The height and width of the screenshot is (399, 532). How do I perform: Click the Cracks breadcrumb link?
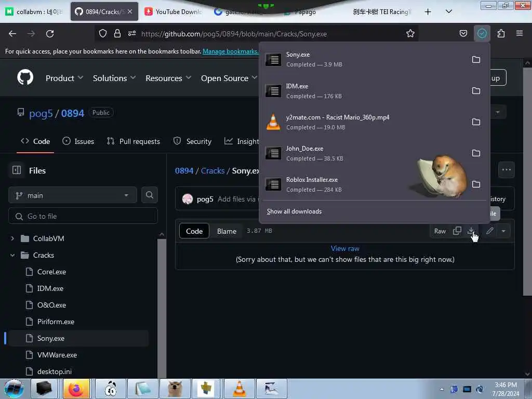pos(212,170)
